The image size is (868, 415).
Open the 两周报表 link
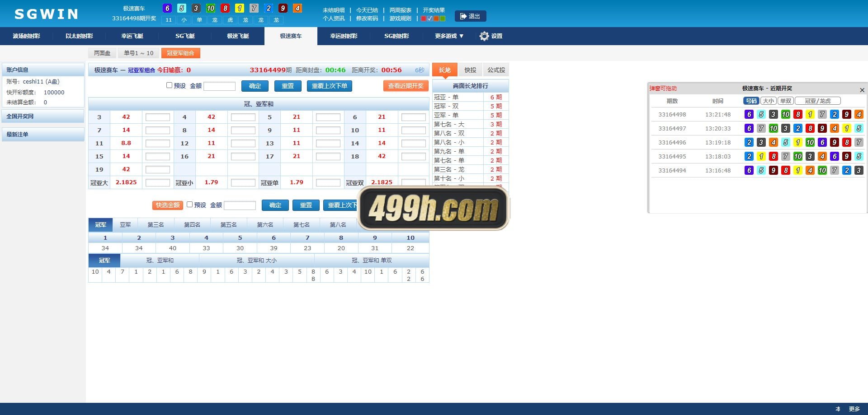401,10
